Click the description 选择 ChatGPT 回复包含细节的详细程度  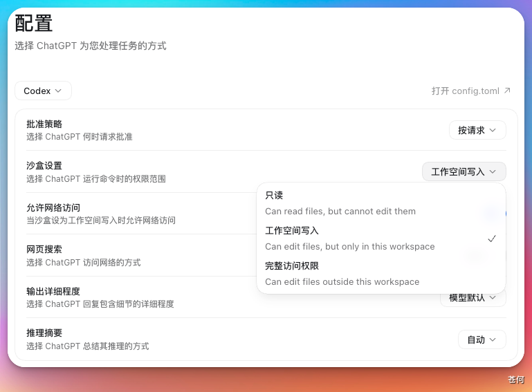(x=100, y=304)
